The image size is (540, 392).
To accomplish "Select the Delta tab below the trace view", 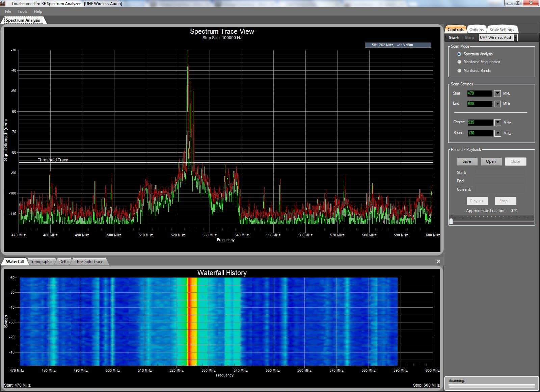I will [63, 261].
